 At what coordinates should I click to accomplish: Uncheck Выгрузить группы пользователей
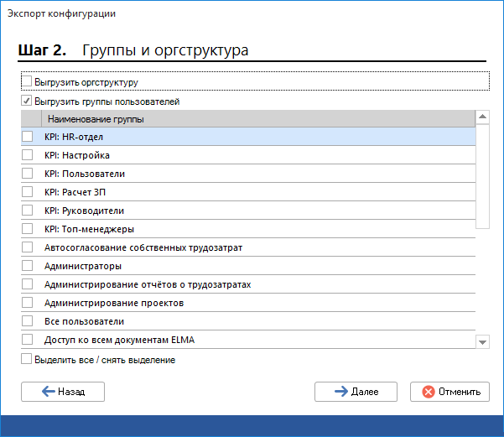pyautogui.click(x=27, y=101)
